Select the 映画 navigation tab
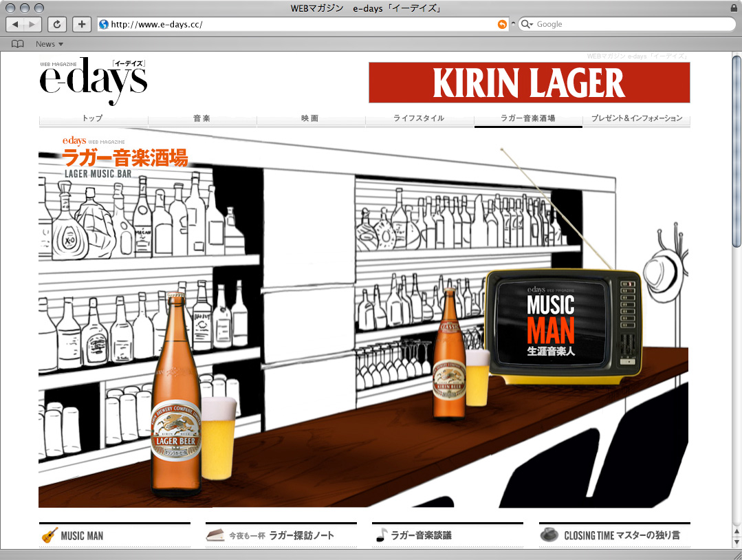Screen dimensions: 742x560 (310, 118)
